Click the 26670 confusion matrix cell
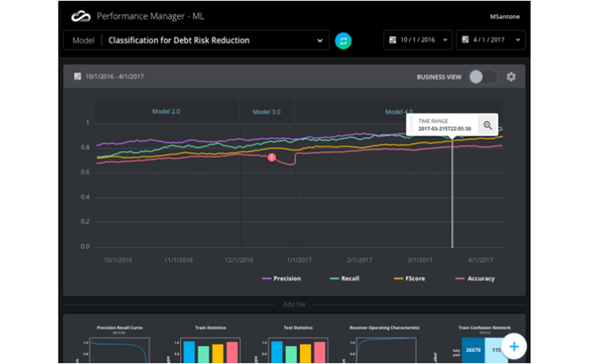Image resolution: width=592 pixels, height=364 pixels. (x=473, y=350)
